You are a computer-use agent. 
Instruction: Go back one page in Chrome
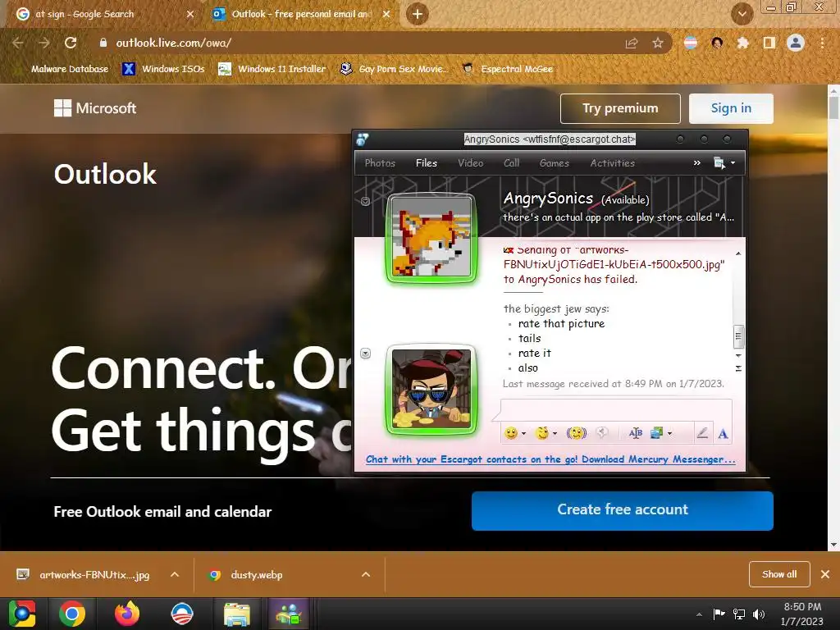coord(18,43)
